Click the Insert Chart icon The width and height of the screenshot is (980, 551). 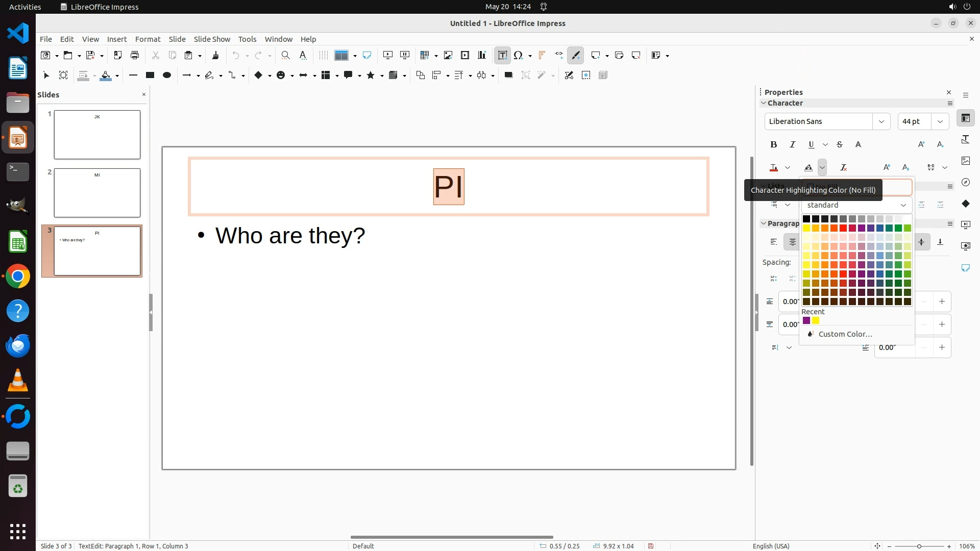(482, 56)
